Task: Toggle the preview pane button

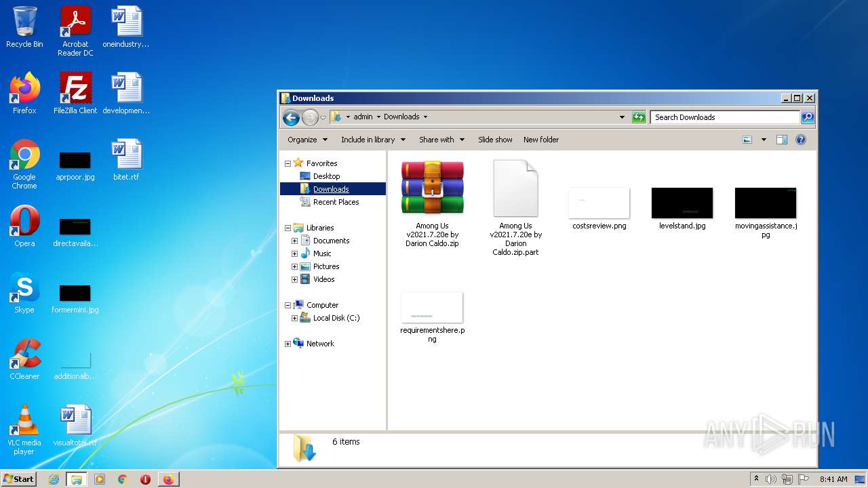Action: [x=782, y=140]
